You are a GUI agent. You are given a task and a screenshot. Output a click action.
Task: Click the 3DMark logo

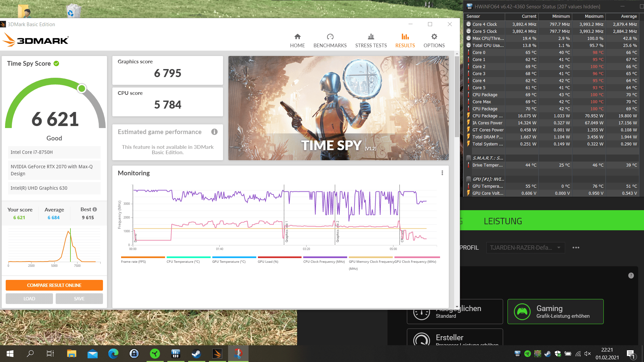[x=36, y=40]
